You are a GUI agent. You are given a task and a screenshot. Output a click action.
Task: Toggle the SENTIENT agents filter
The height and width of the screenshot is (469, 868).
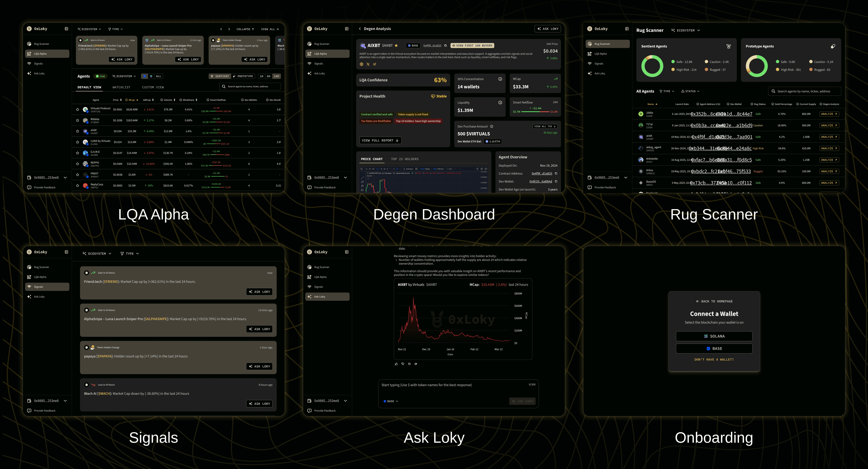[x=220, y=76]
